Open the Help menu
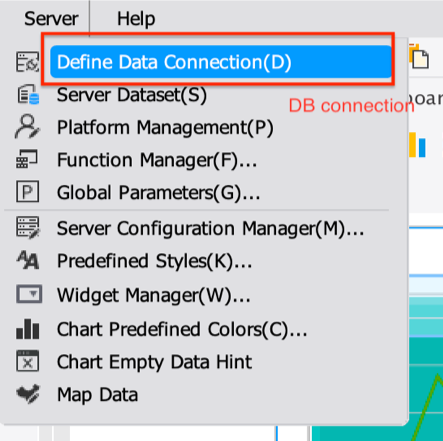Screen dimensions: 443x441 [x=136, y=18]
